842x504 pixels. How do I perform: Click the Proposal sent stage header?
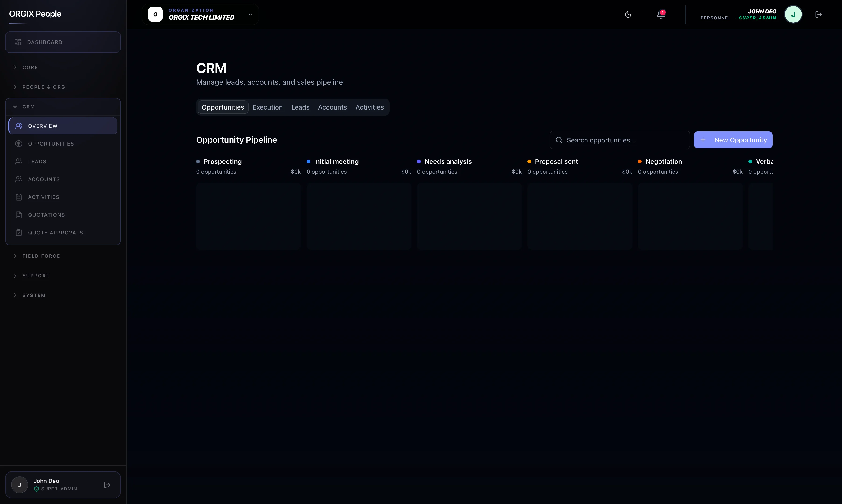556,162
